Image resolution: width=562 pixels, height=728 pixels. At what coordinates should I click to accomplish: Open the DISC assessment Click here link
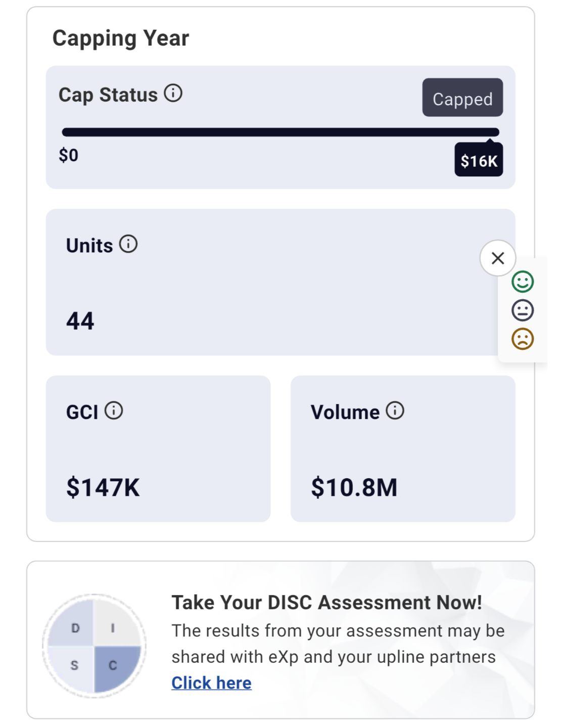pyautogui.click(x=211, y=683)
